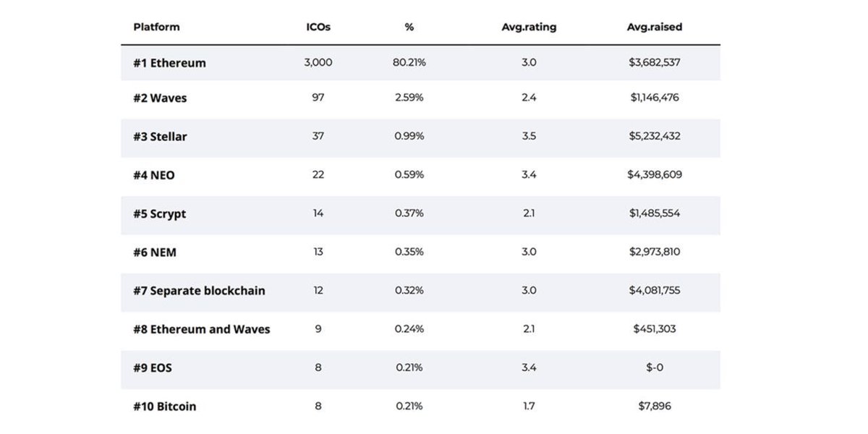Click the Avg.rating column header
Screen dimensions: 868x434
click(529, 27)
